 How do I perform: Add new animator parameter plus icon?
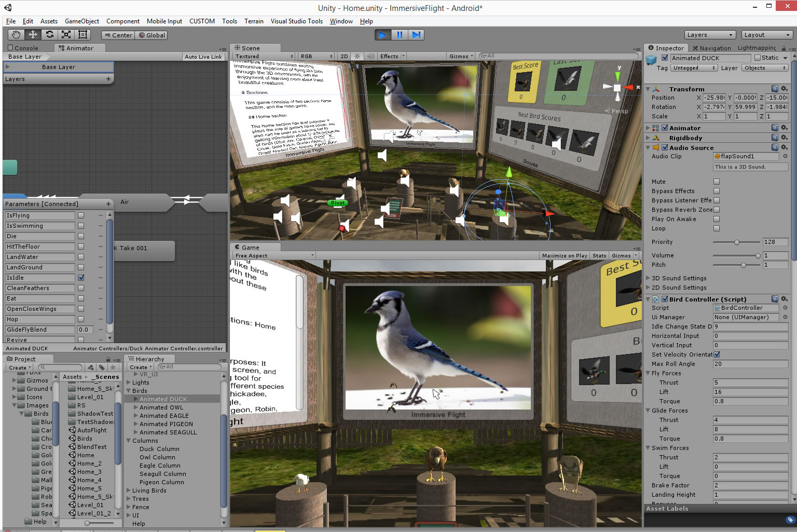108,204
